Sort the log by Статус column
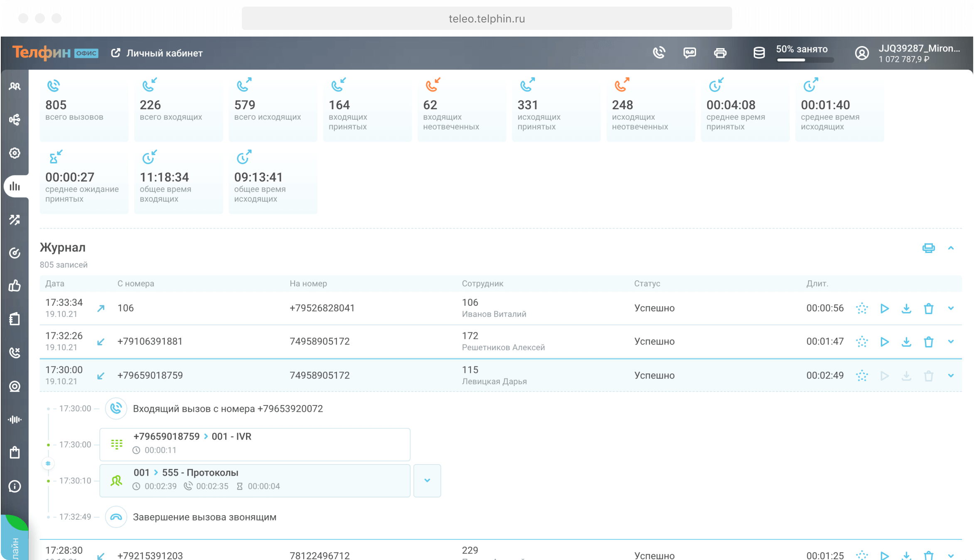Image resolution: width=974 pixels, height=560 pixels. tap(647, 283)
